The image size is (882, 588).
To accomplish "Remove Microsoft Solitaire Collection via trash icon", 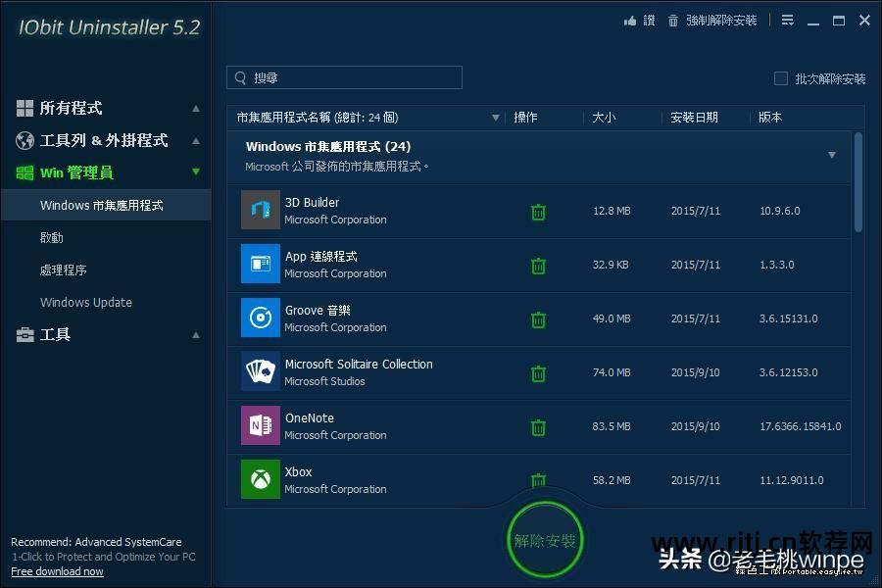I will (538, 372).
